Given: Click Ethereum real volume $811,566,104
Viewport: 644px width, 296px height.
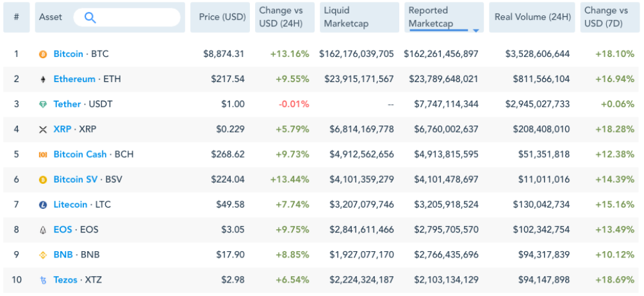Looking at the screenshot, I should [x=541, y=79].
